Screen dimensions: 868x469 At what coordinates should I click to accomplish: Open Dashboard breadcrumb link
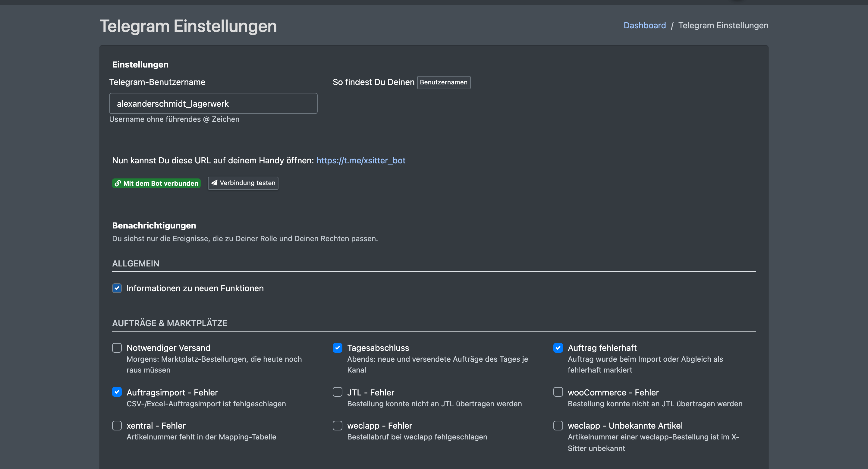tap(645, 25)
